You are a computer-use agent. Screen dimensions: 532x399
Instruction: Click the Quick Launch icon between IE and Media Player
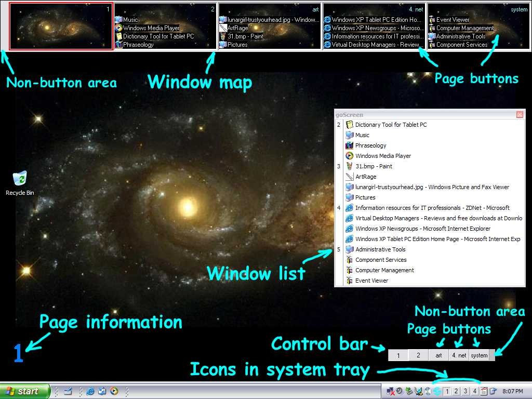(102, 391)
